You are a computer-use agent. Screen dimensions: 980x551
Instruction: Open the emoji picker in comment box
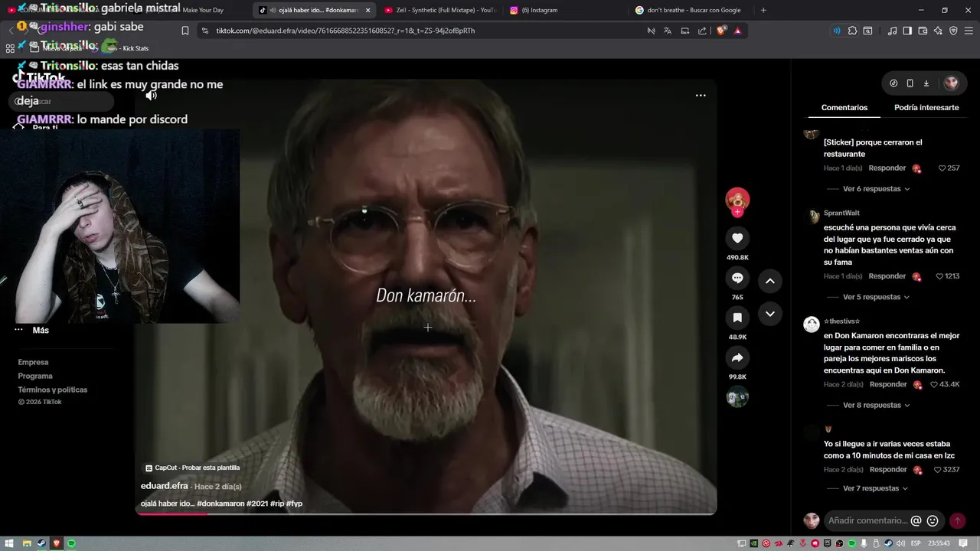(x=933, y=521)
